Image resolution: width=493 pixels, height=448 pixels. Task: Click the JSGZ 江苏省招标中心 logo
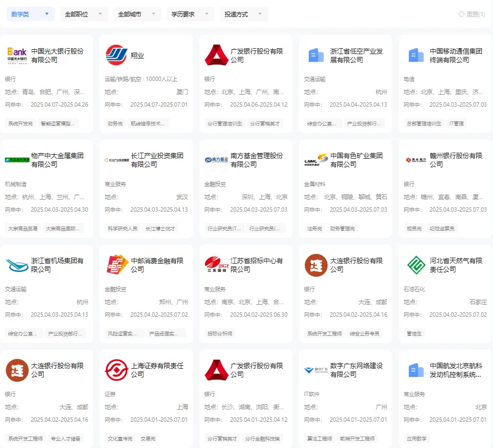(x=216, y=265)
